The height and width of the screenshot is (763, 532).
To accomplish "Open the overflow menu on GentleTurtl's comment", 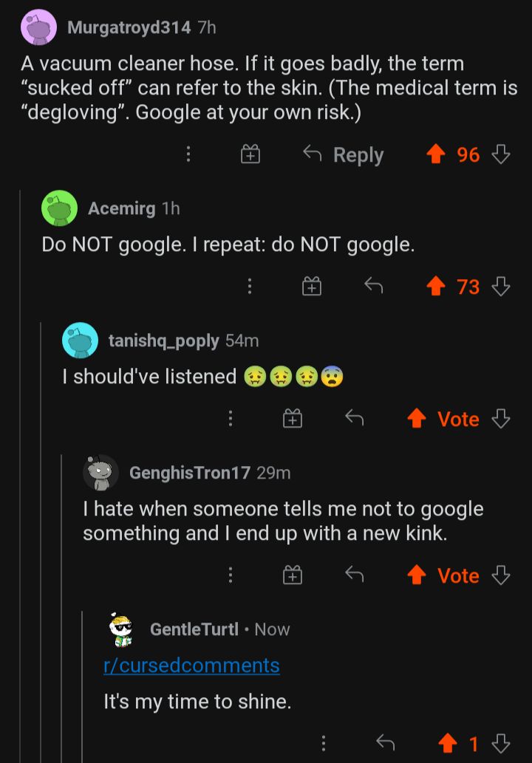I will pyautogui.click(x=324, y=745).
